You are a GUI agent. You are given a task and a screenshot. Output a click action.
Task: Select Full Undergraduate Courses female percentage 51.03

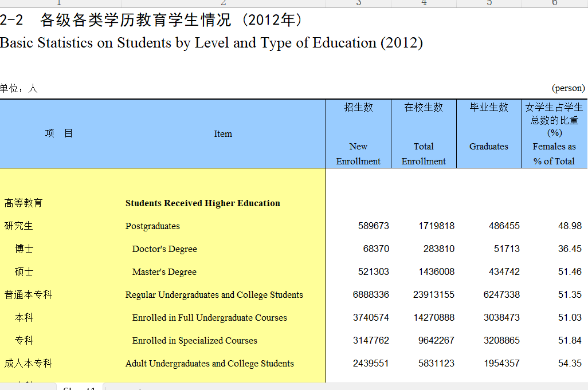pos(570,317)
